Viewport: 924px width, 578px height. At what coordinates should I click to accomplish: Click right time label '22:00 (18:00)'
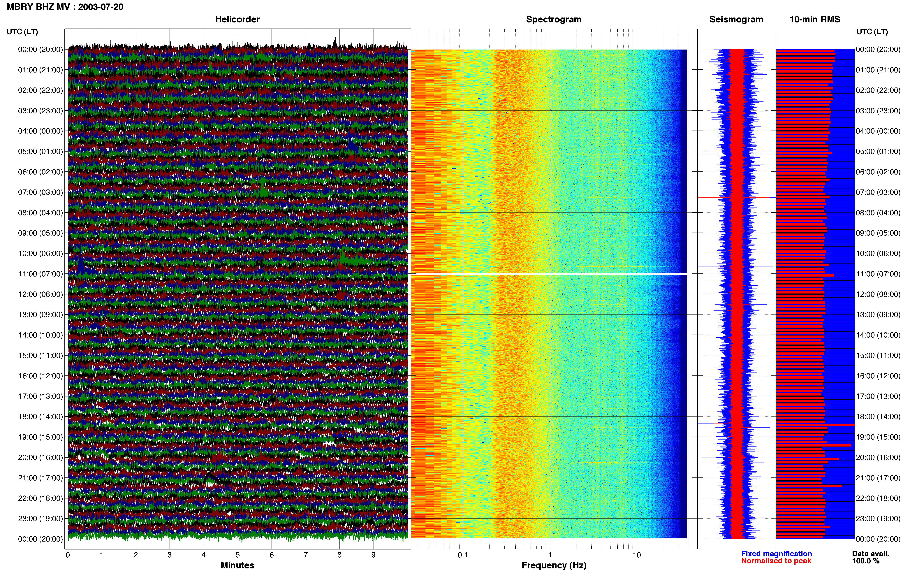pyautogui.click(x=878, y=498)
